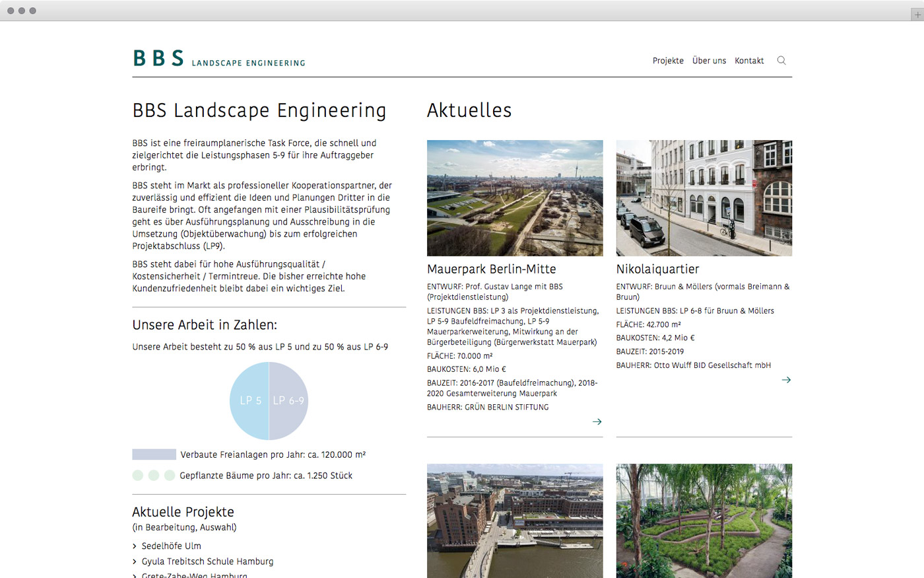Open the Nikolaiquartier title link
Viewport: 924px width, 578px height.
click(x=657, y=269)
